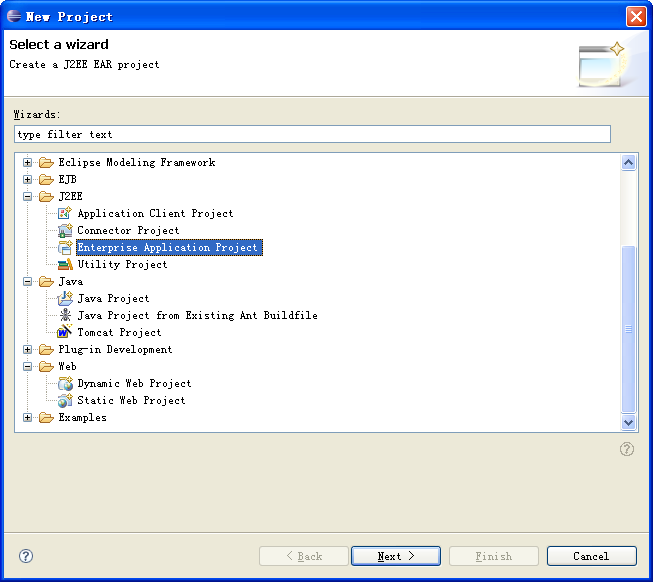Select the Eclipse Modeling Framework label
This screenshot has width=653, height=582.
point(137,162)
